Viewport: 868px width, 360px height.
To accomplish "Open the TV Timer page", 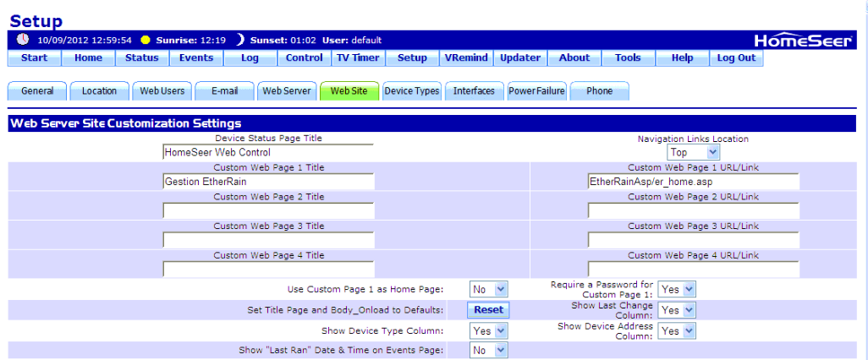I will 358,58.
